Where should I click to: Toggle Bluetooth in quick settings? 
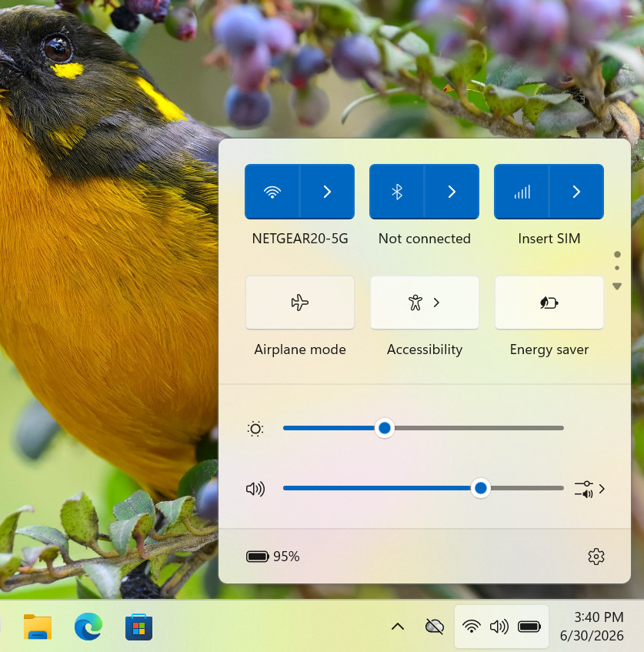[397, 192]
